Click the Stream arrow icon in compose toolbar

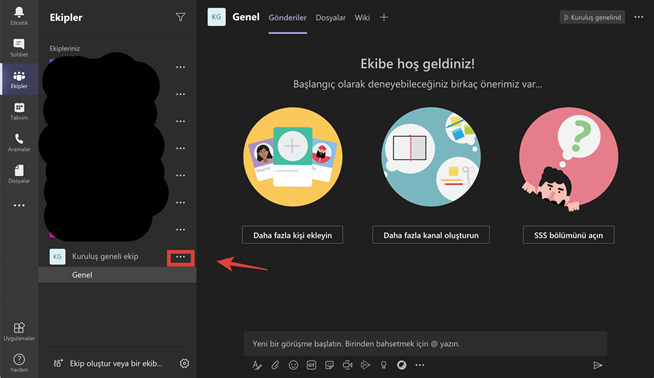365,365
